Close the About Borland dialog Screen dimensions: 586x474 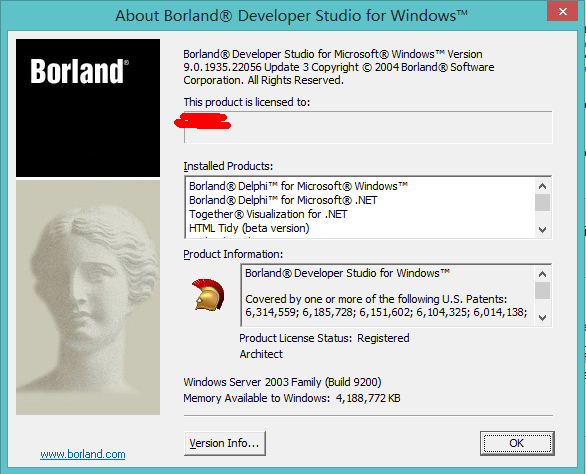coord(562,11)
